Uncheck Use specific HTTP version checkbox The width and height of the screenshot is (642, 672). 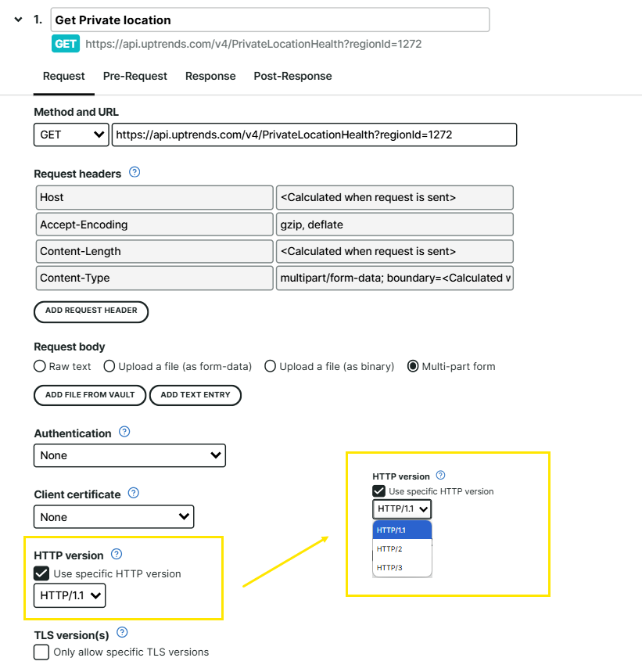coord(41,574)
